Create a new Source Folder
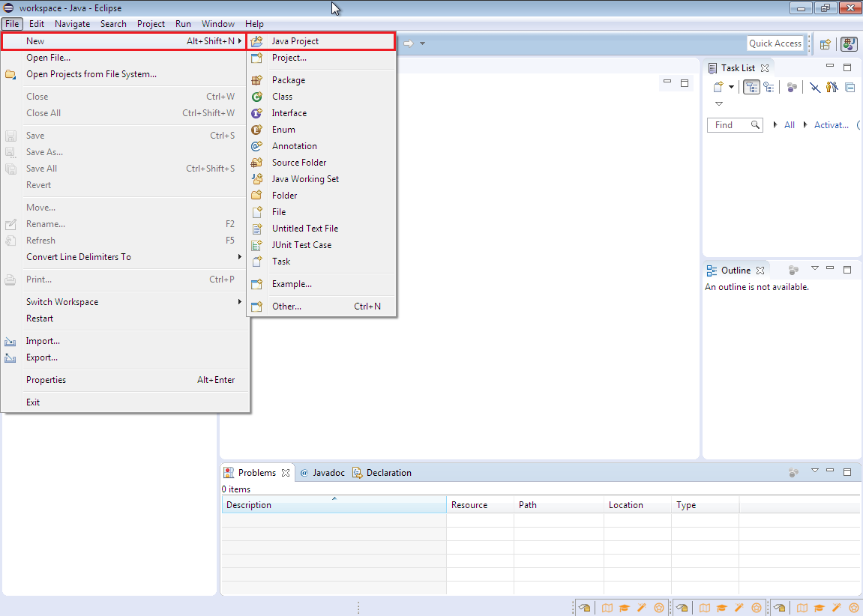Image resolution: width=863 pixels, height=616 pixels. point(322,163)
